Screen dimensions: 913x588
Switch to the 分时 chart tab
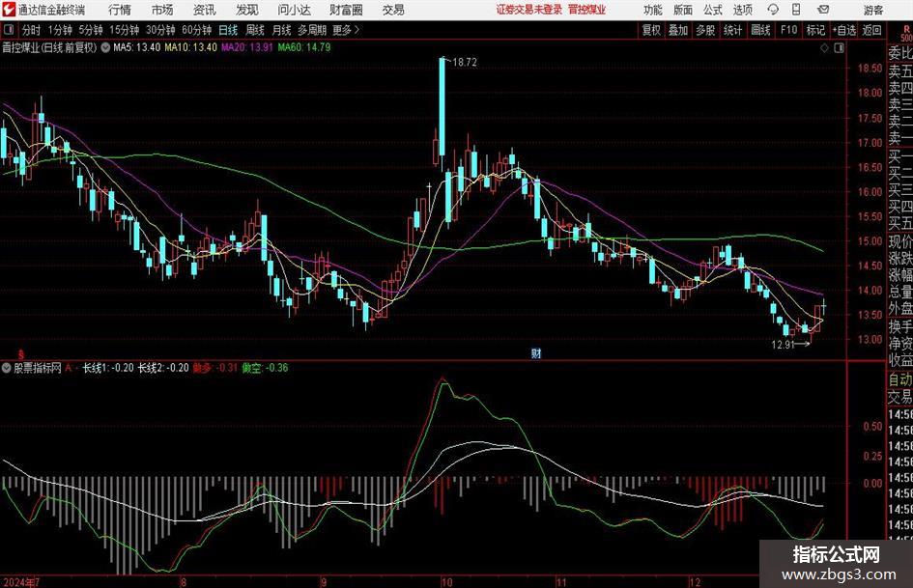click(x=31, y=30)
